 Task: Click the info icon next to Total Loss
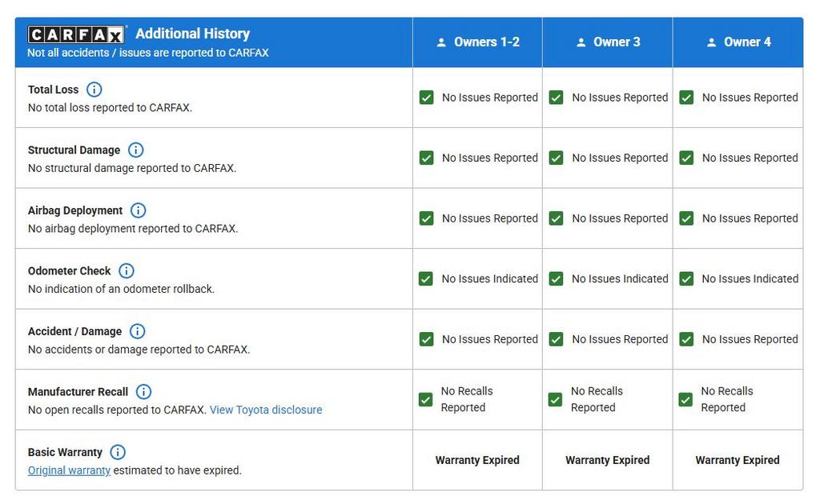pyautogui.click(x=94, y=90)
